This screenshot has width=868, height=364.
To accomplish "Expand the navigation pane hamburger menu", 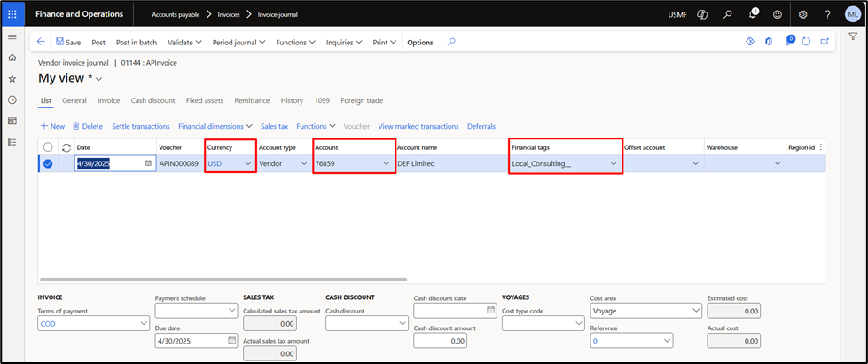I will (12, 36).
